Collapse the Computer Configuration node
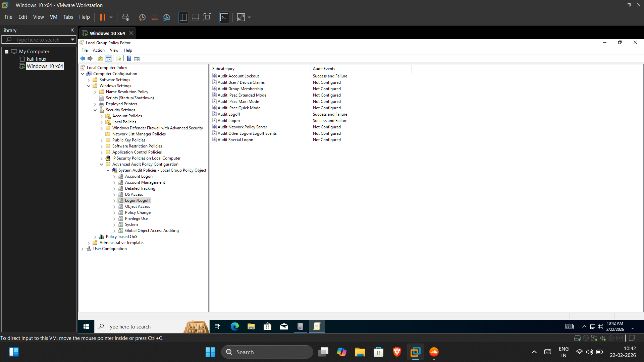 click(83, 74)
